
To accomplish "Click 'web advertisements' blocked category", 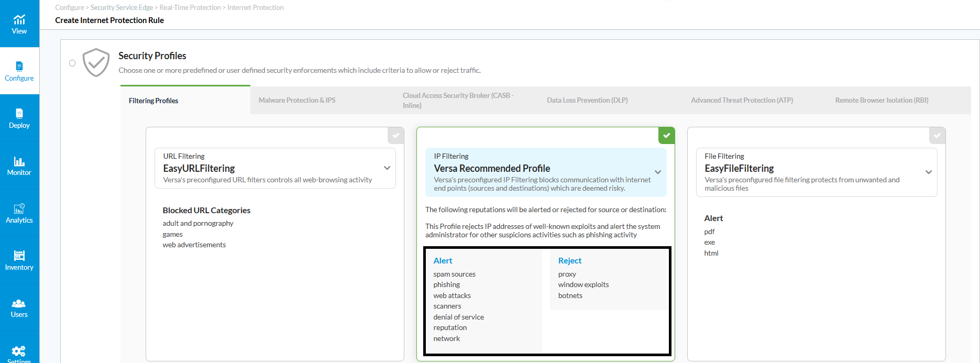I will pyautogui.click(x=194, y=245).
